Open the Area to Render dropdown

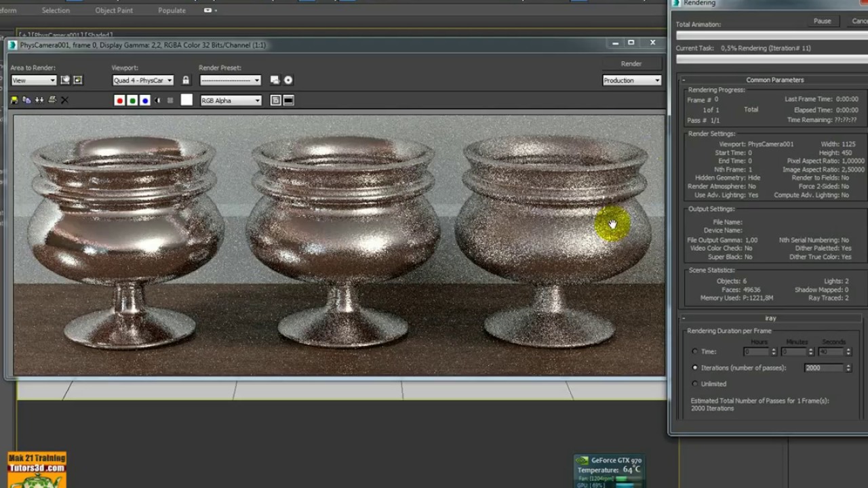point(33,80)
